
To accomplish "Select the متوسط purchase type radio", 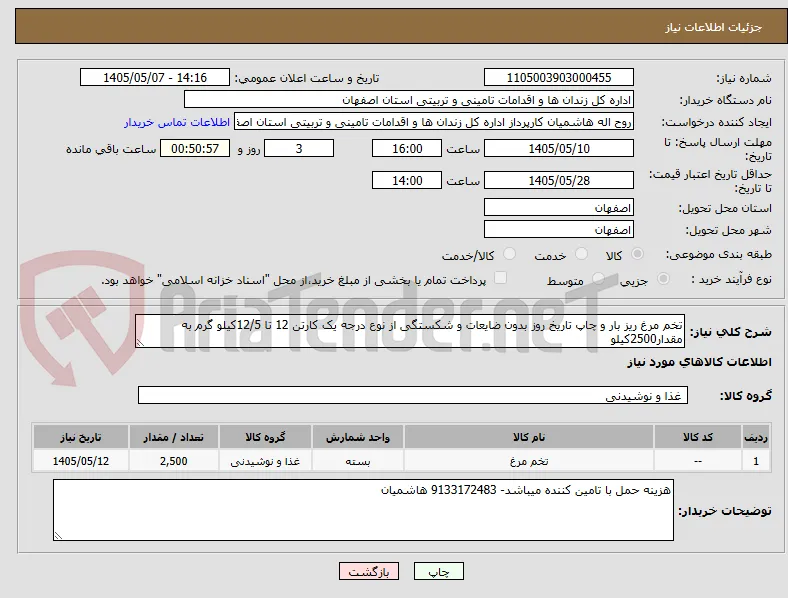I will (598, 278).
